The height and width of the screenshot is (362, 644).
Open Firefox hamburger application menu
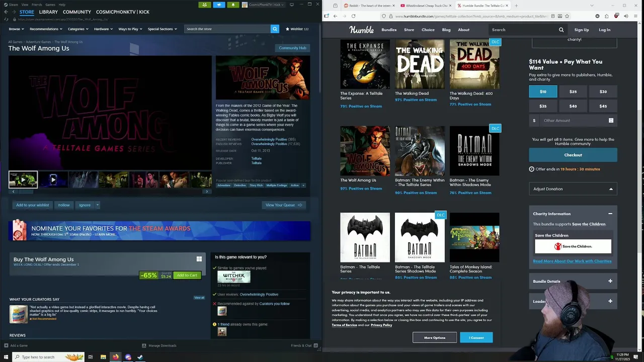click(x=635, y=16)
